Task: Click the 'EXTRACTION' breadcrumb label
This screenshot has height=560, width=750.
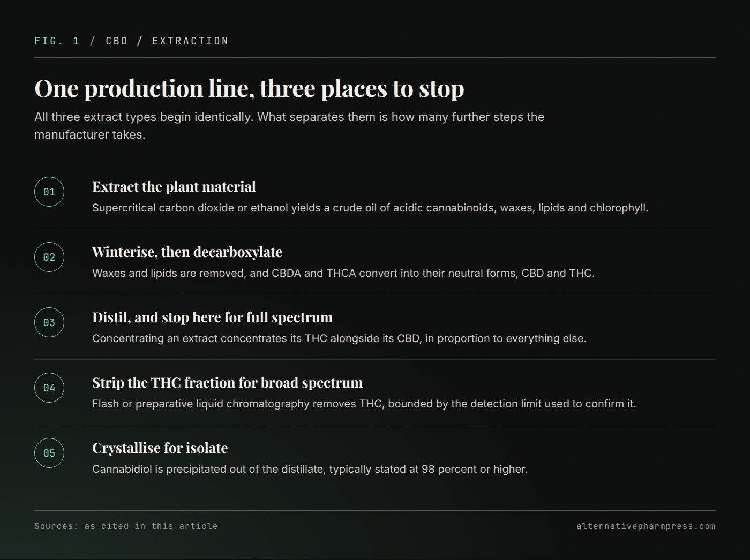Action: pyautogui.click(x=190, y=41)
